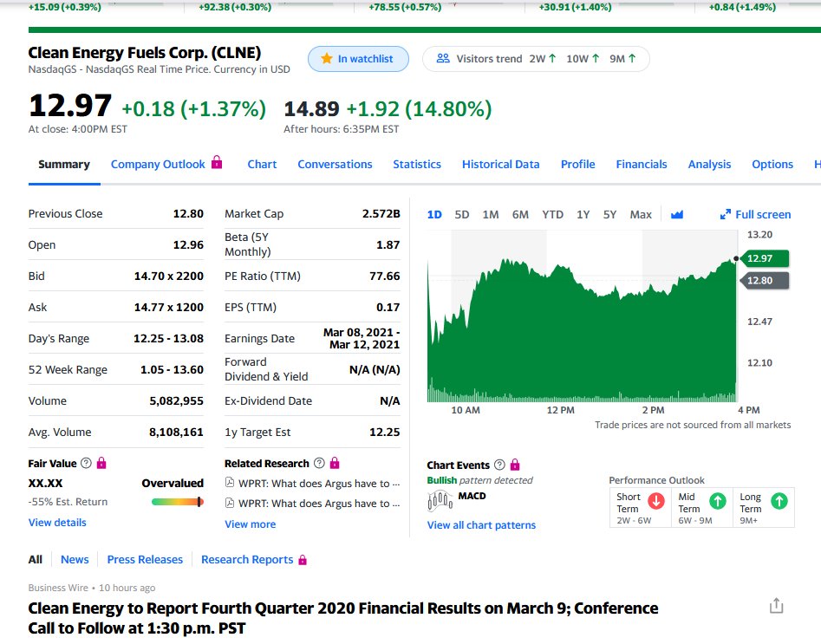Click the Mid Term 6W - 9M outlook

[x=702, y=507]
